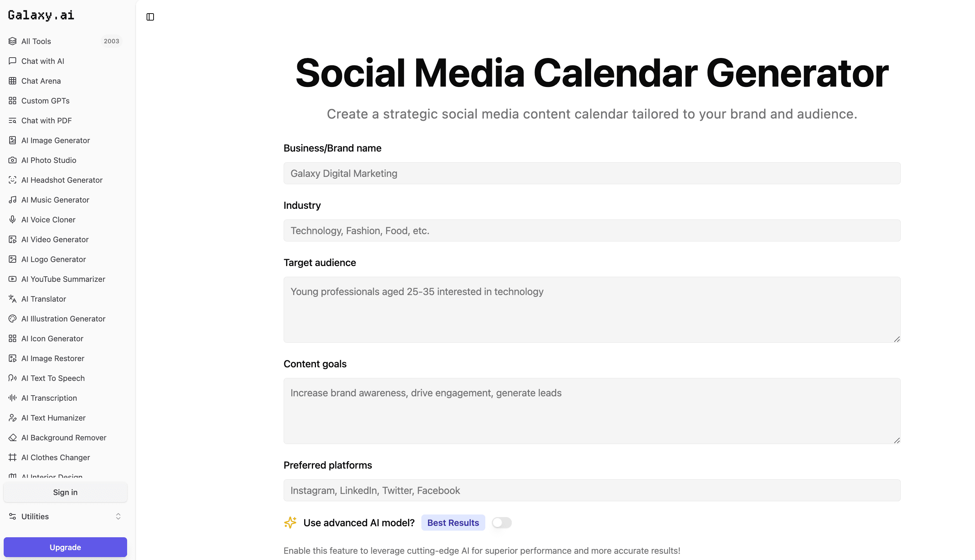
Task: Click the Chat with AI icon
Action: click(12, 61)
